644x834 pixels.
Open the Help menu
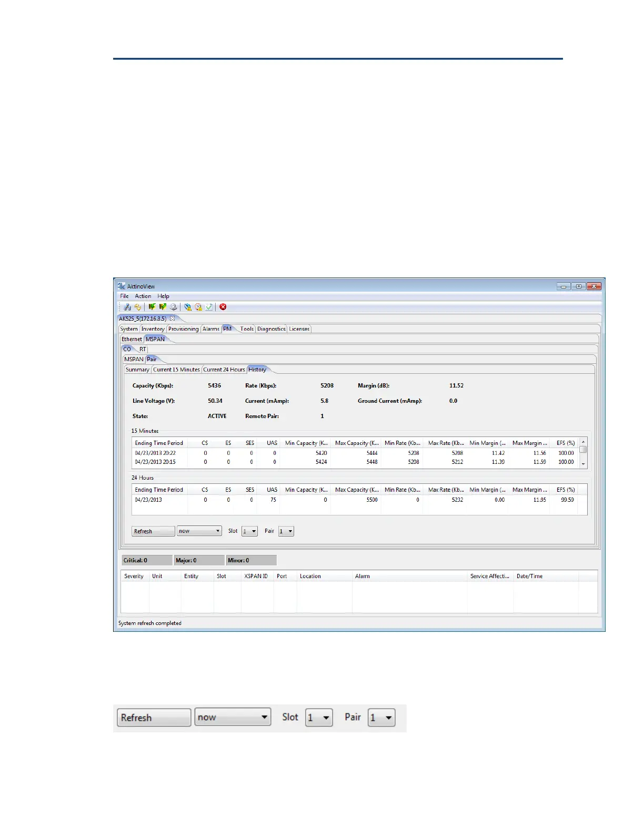(164, 296)
